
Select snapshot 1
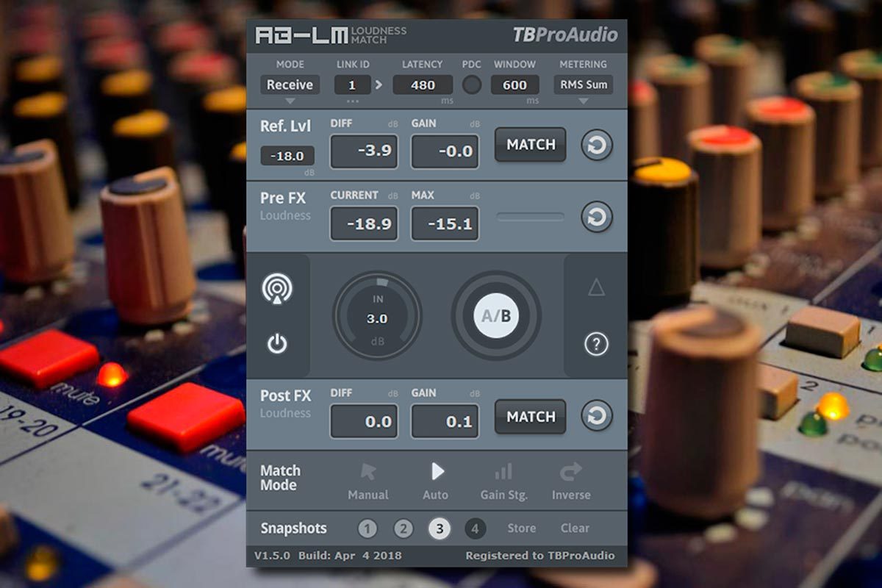coord(368,528)
